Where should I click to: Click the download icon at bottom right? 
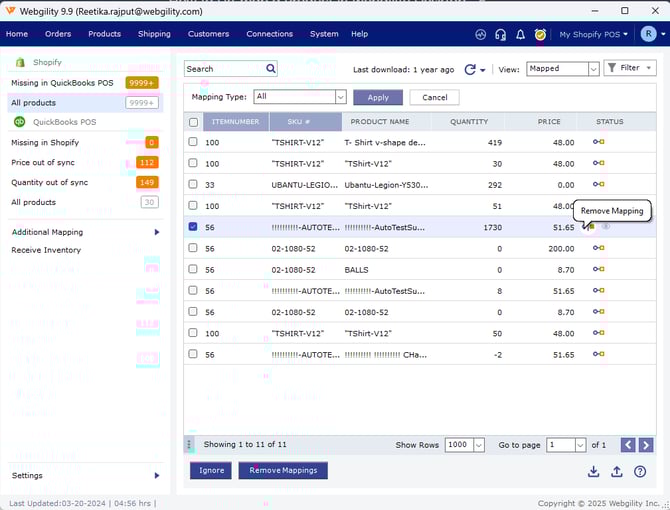(x=593, y=471)
